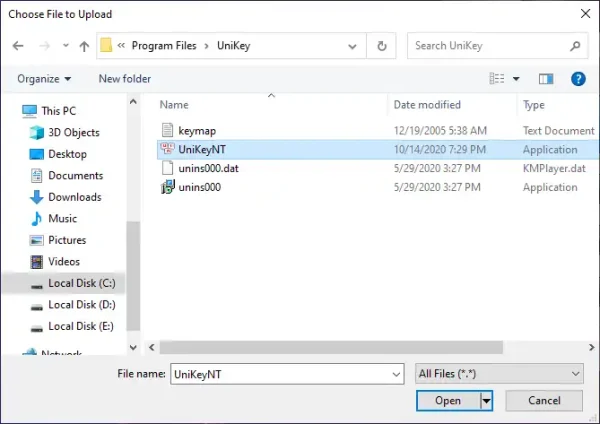
Task: Expand the Open button split arrow
Action: (486, 401)
